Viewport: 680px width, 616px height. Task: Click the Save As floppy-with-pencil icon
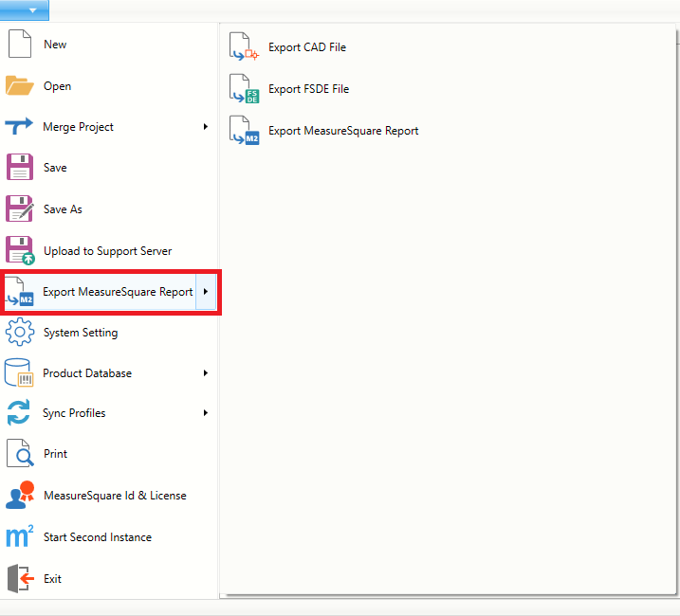(x=20, y=208)
